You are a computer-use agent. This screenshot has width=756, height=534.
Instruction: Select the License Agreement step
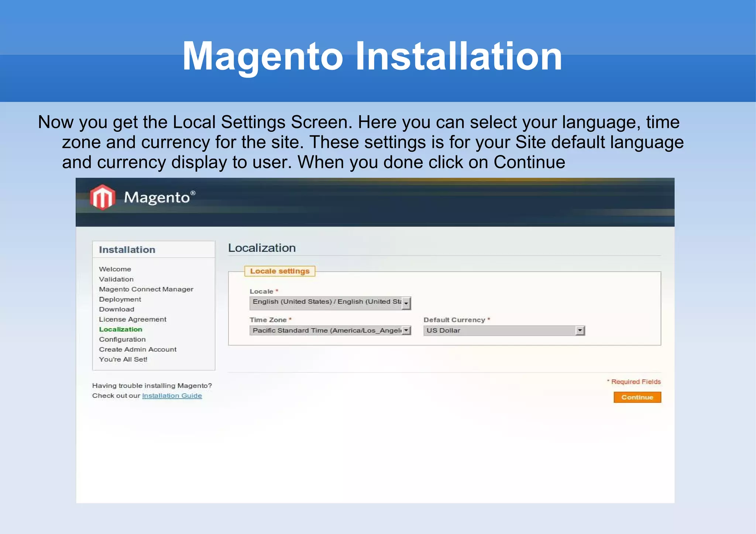[x=133, y=319]
